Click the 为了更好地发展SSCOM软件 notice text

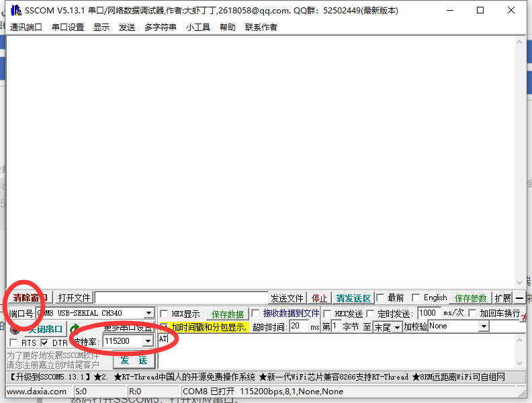tap(52, 360)
